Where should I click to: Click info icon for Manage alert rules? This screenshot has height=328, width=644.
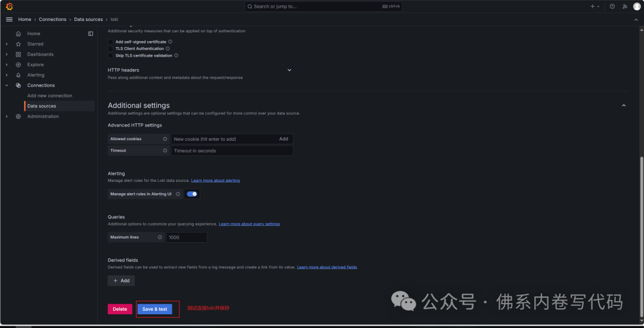(x=178, y=194)
